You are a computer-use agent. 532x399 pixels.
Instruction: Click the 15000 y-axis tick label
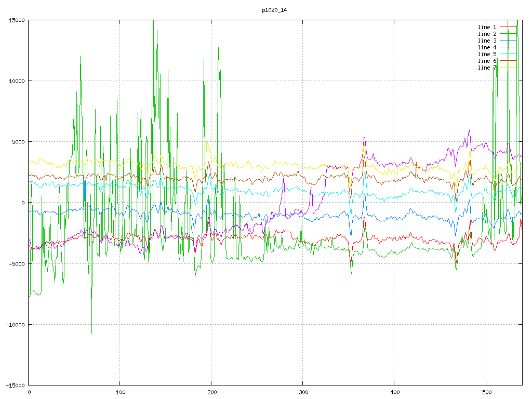[x=16, y=20]
